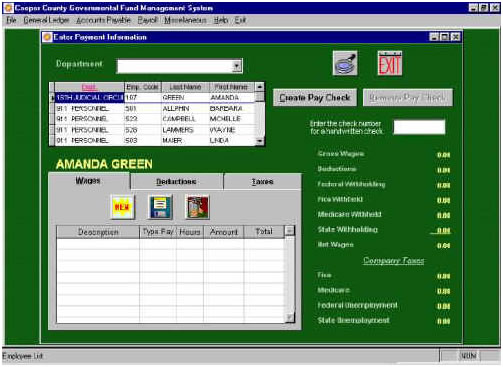503x367 pixels.
Task: Click the Federal Unemployment amount value
Action: tap(444, 306)
